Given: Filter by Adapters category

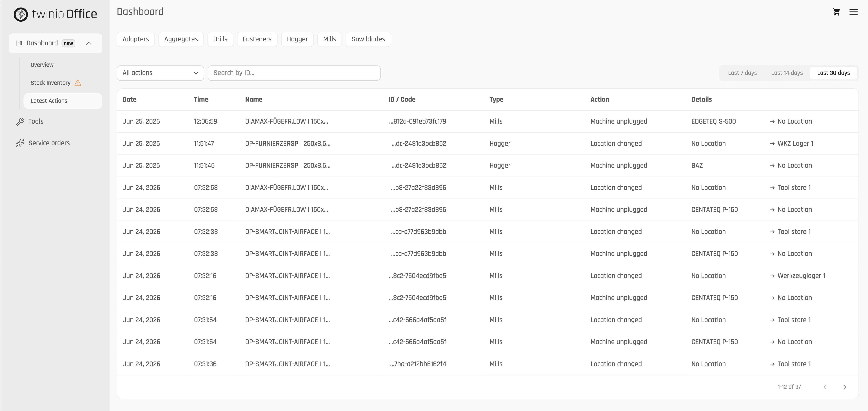Looking at the screenshot, I should [136, 39].
